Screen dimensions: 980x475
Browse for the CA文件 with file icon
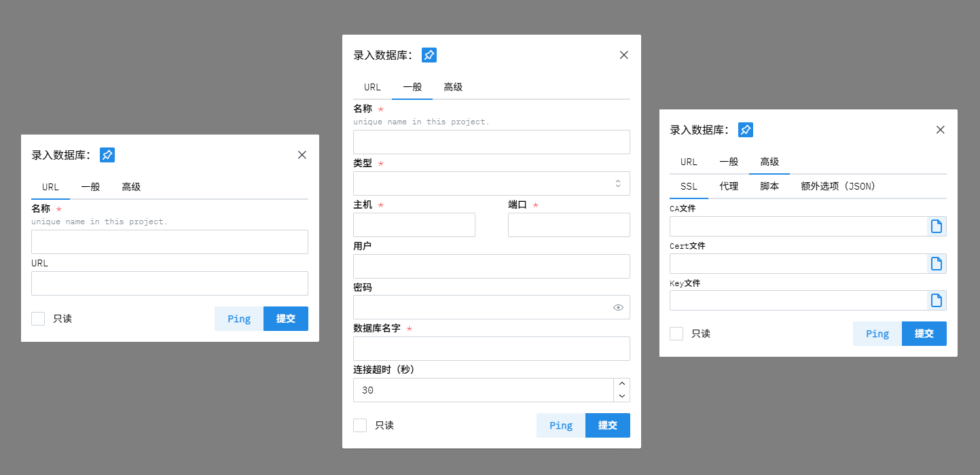pos(937,226)
